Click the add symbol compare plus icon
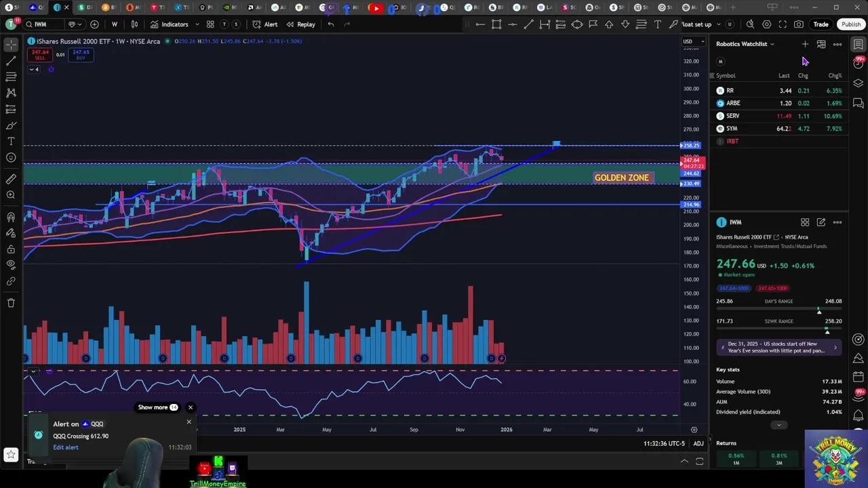This screenshot has width=868, height=488. coord(94,24)
